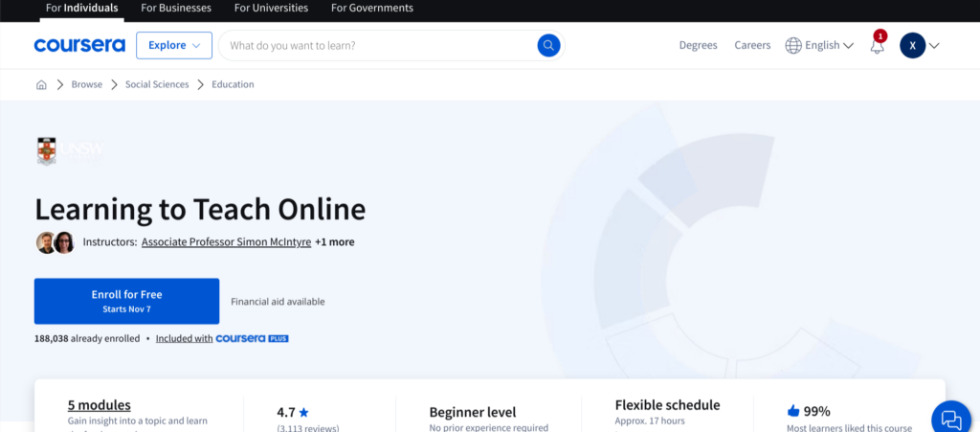Expand the Explore dropdown
The width and height of the screenshot is (980, 432).
(173, 45)
